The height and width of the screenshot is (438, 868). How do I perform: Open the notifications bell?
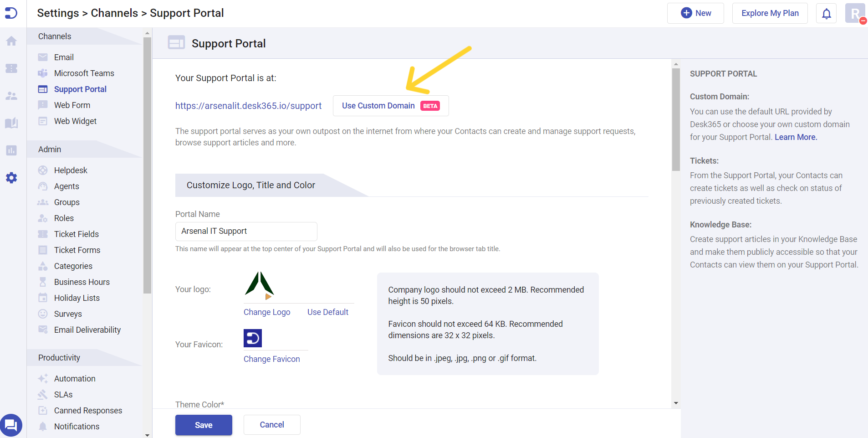[x=826, y=13]
